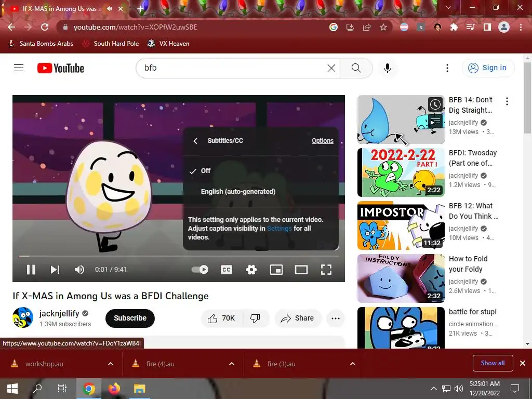This screenshot has height=399, width=532.
Task: Add BFB 14 video to queue
Action: (435, 121)
